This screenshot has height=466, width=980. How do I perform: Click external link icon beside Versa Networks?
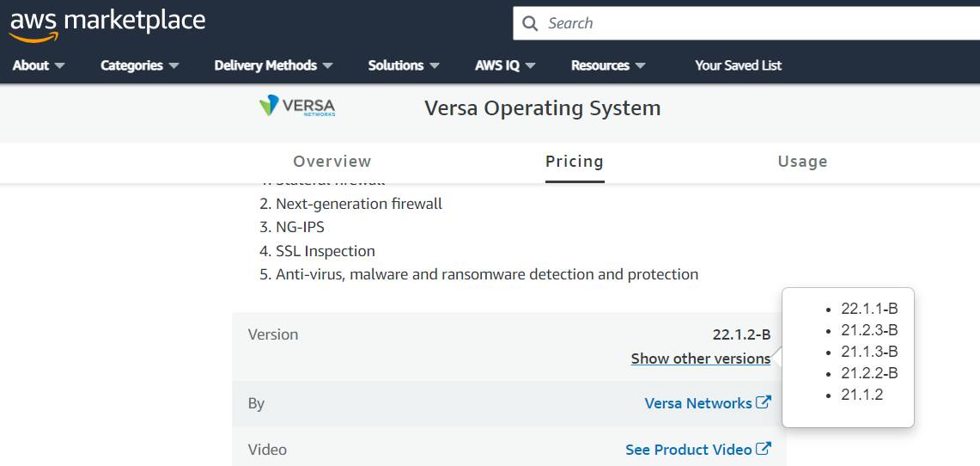coord(764,402)
